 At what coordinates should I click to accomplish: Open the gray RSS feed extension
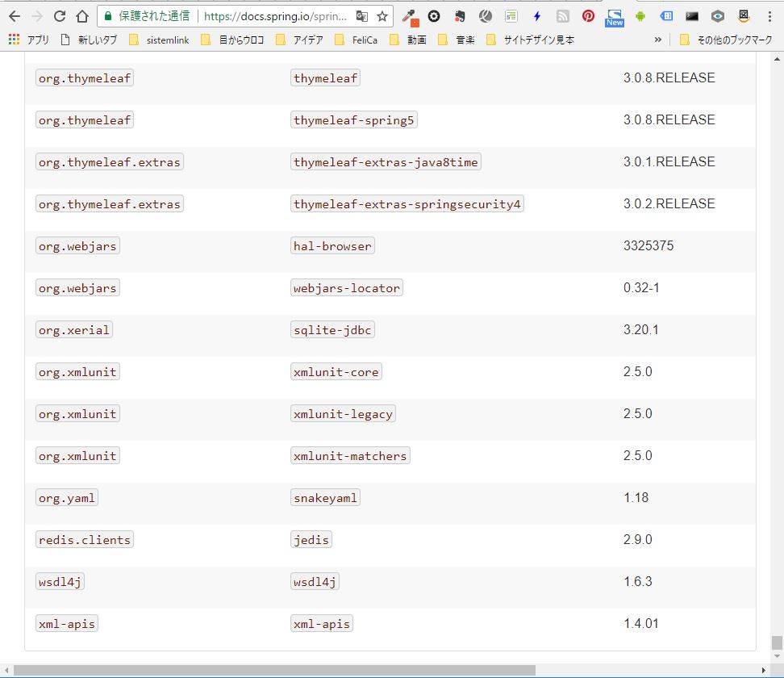point(562,16)
